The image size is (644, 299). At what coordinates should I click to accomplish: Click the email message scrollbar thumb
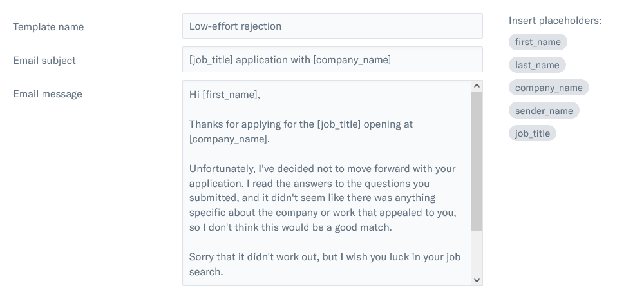477,161
